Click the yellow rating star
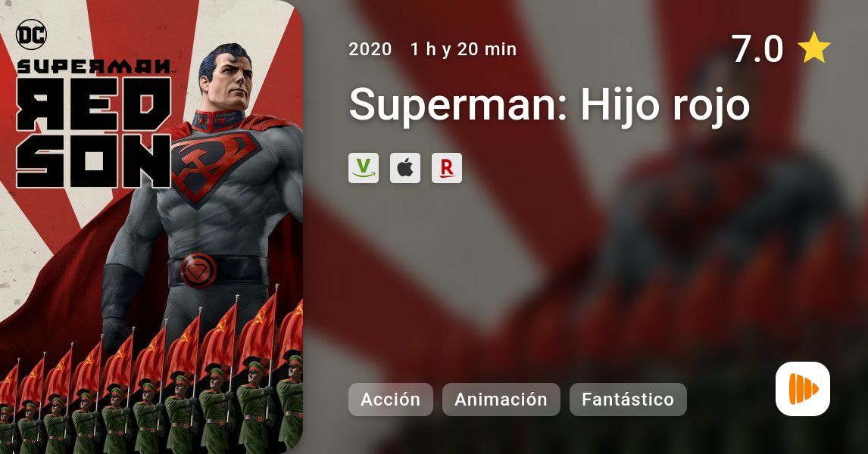Viewport: 868px width, 454px height. coord(814,48)
